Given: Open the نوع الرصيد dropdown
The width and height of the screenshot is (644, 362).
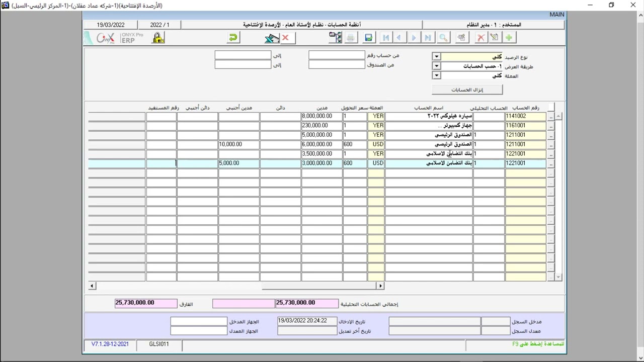Looking at the screenshot, I should (x=436, y=57).
